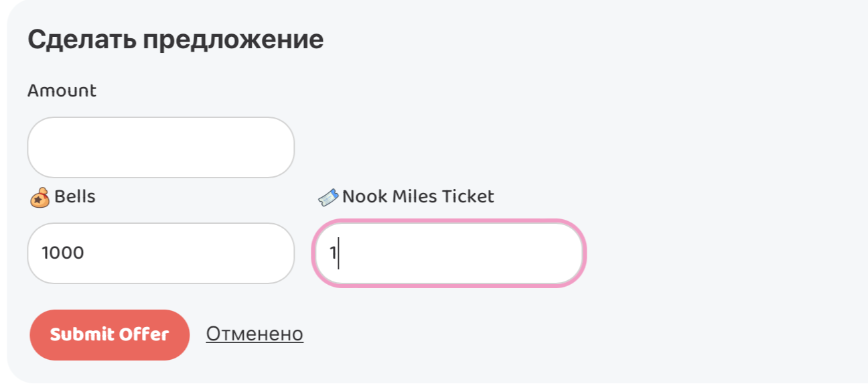Click the Отменено link
This screenshot has height=390, width=868.
(255, 333)
